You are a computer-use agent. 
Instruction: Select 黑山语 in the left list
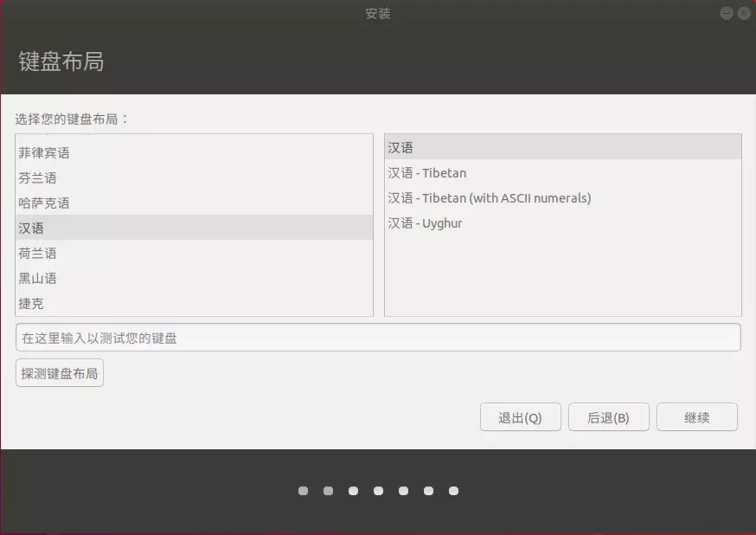tap(38, 278)
